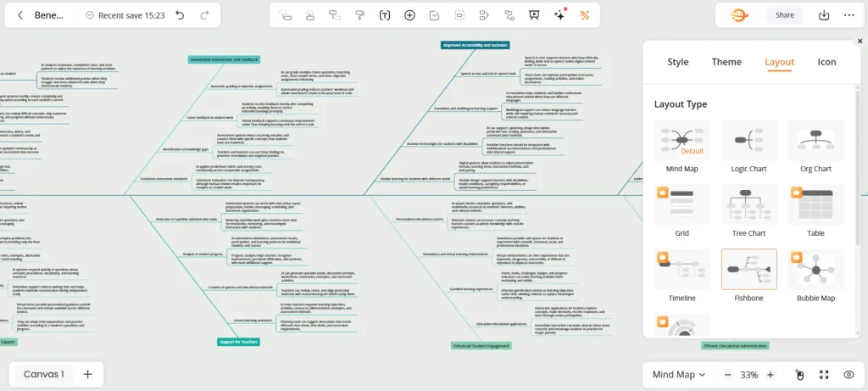Add a new canvas with plus button
Screen dimensions: 868x391
point(87,374)
